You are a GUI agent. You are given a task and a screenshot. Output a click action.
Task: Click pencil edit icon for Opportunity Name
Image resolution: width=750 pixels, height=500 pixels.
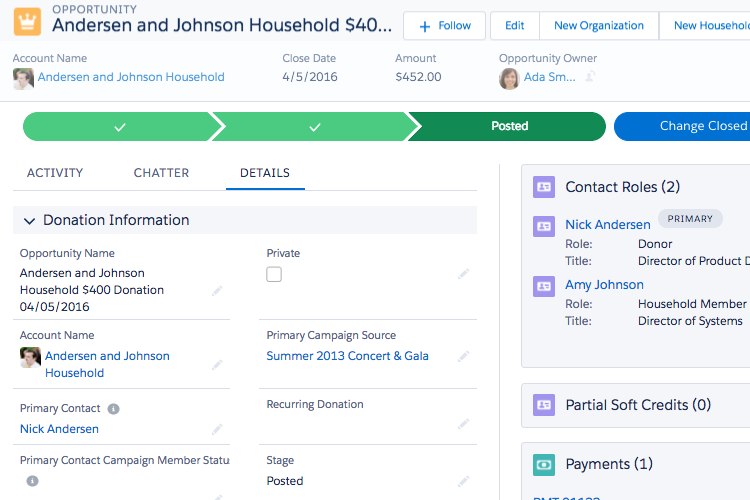point(217,291)
